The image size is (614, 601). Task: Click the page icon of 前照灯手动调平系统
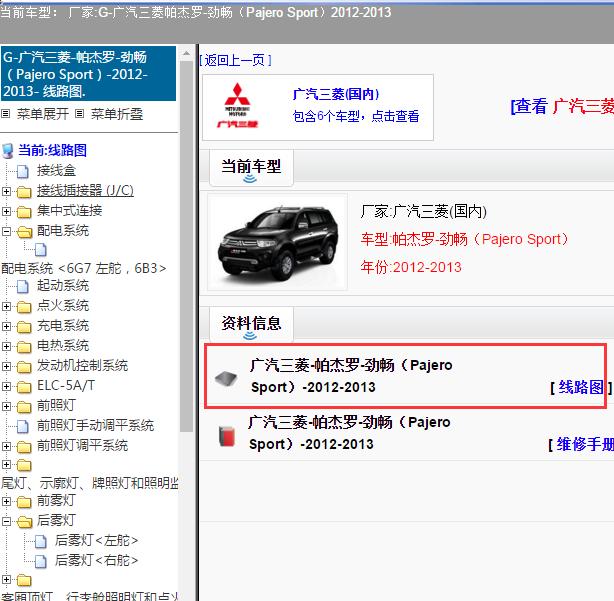coord(23,426)
